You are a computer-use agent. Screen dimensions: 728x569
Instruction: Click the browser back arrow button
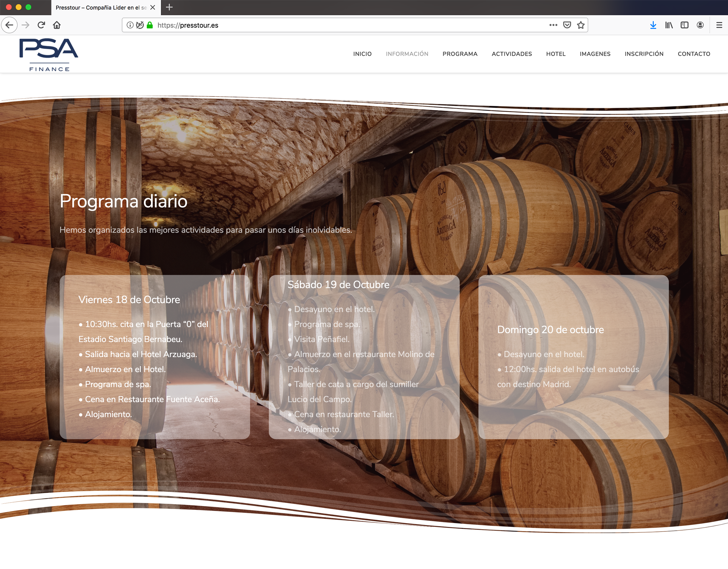pos(9,25)
